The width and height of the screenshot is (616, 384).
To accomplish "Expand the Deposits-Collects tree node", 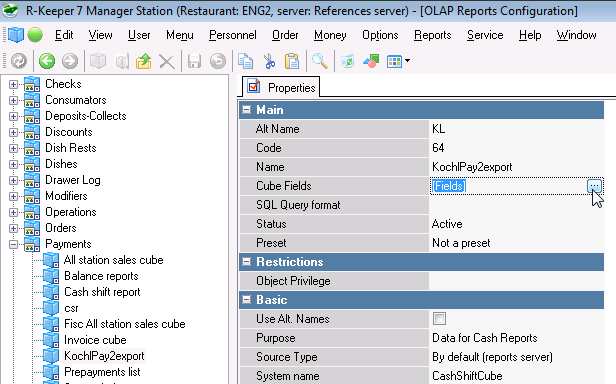I will pos(13,116).
